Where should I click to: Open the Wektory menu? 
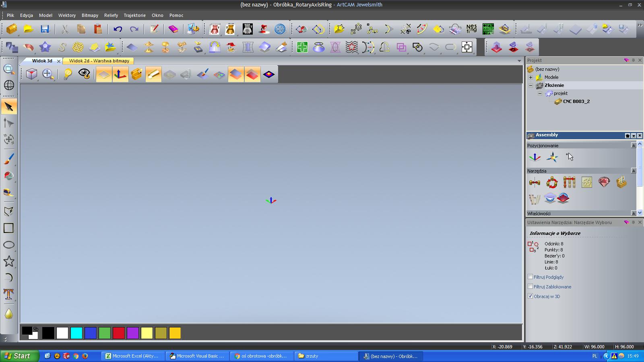(x=67, y=15)
